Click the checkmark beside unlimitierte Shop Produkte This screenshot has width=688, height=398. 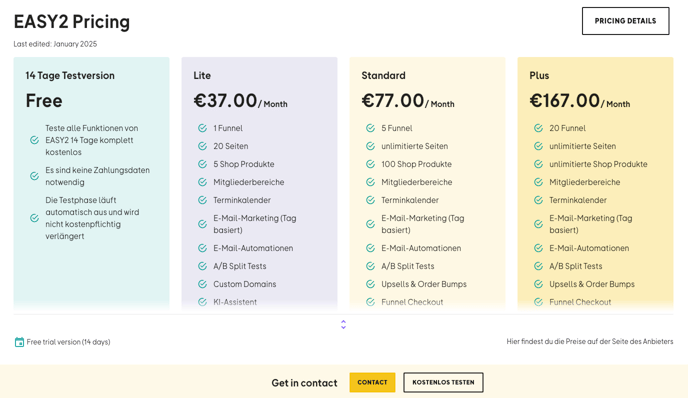(x=538, y=164)
